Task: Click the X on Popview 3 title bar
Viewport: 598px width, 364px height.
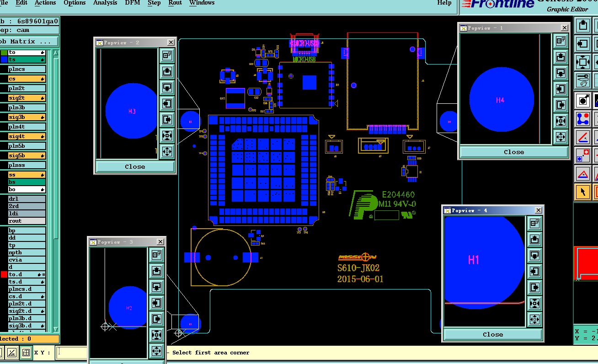Action: (x=160, y=242)
